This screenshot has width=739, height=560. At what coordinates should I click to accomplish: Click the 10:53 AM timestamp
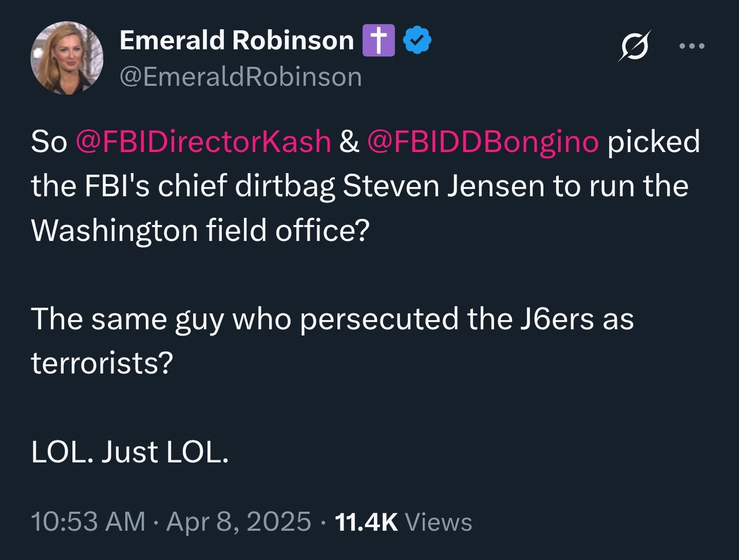coord(88,521)
